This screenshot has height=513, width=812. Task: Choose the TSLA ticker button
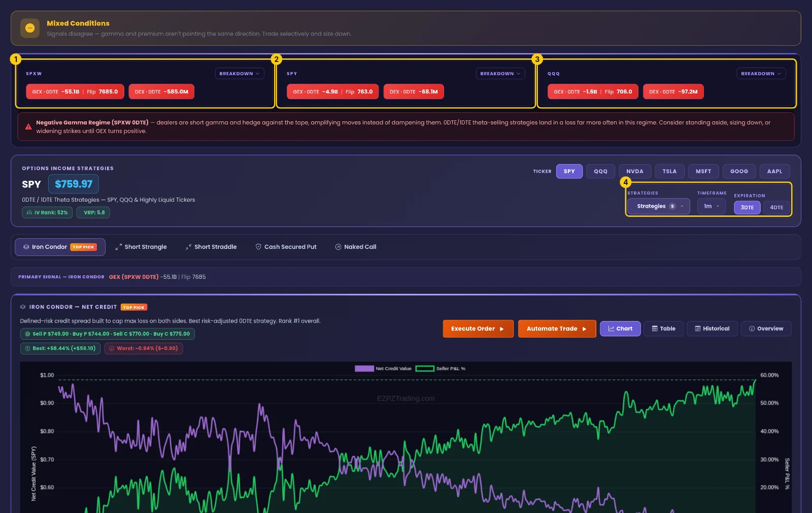pyautogui.click(x=669, y=171)
